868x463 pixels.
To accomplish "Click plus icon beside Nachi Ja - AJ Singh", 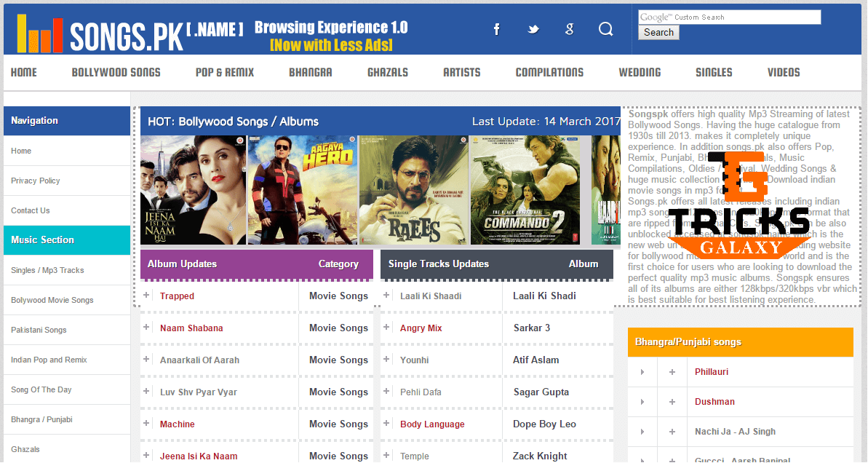I will click(x=672, y=432).
